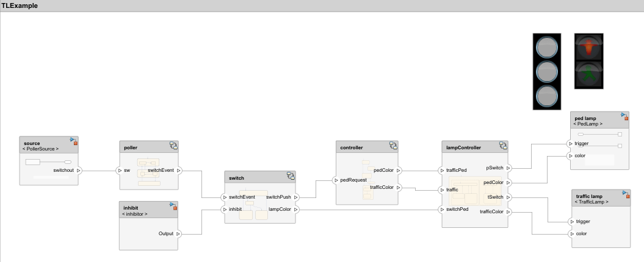Click the lampController block's composite icon
The height and width of the screenshot is (262, 644).
pos(503,146)
